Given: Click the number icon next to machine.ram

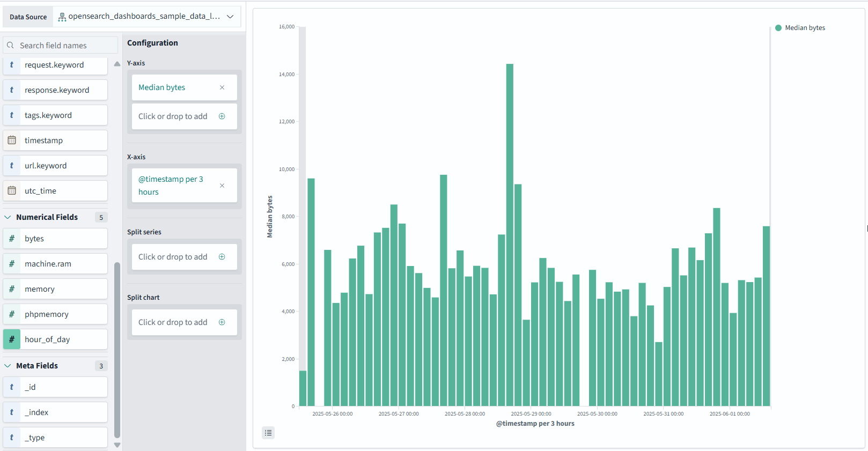Looking at the screenshot, I should (x=12, y=264).
